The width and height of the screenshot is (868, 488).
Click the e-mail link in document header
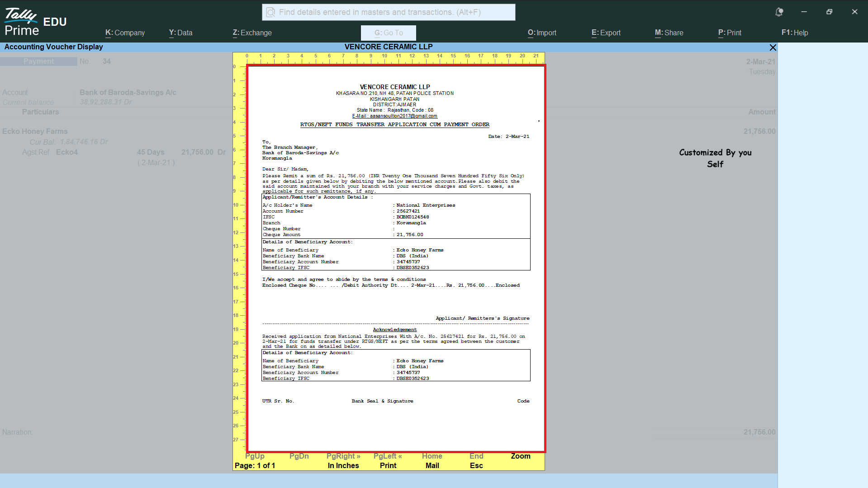point(394,116)
